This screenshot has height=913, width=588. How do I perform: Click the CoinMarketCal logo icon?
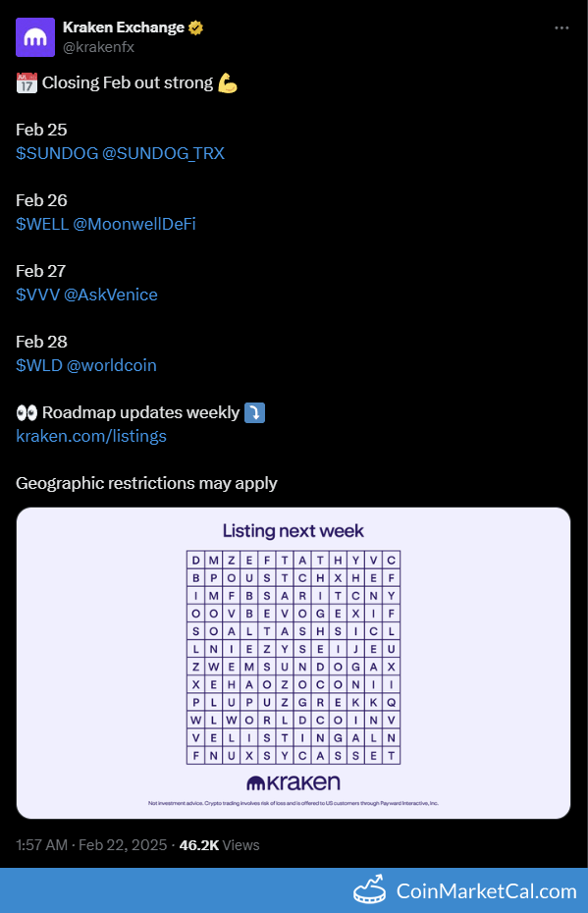click(x=370, y=889)
